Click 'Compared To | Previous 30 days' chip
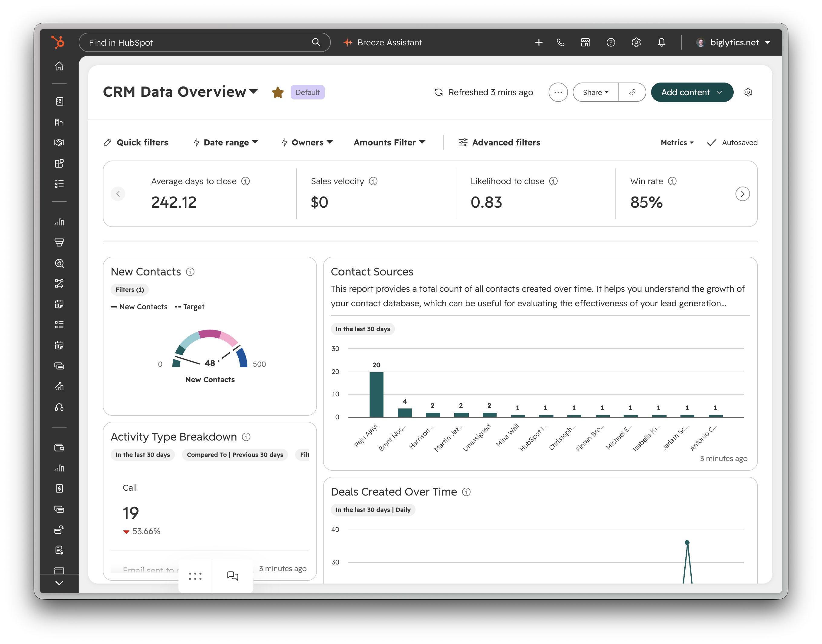The image size is (822, 644). (x=235, y=455)
